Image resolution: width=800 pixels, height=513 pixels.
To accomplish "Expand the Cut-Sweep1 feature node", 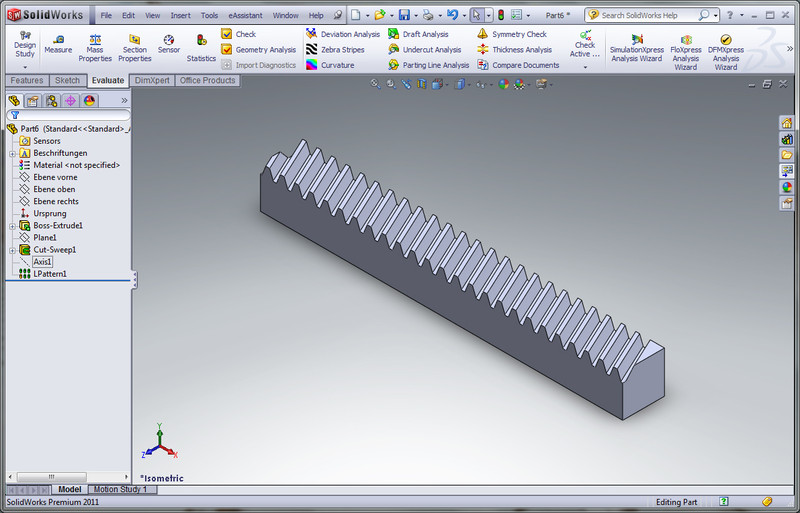I will pyautogui.click(x=12, y=250).
